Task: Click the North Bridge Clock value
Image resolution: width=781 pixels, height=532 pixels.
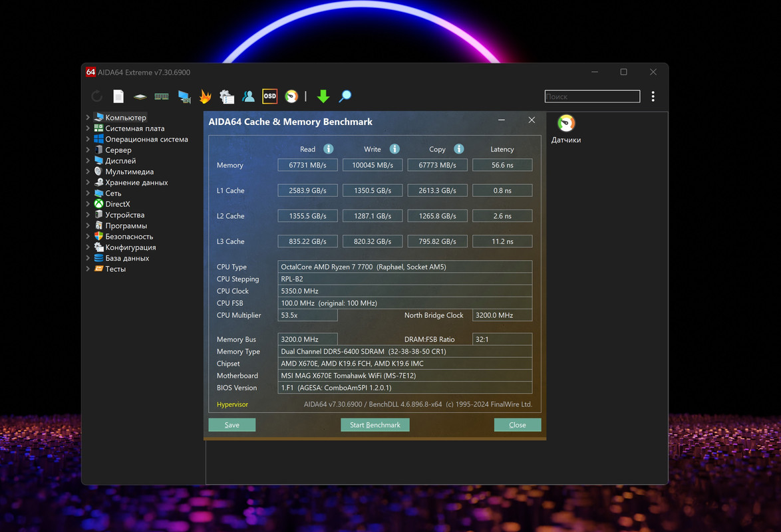Action: 502,315
